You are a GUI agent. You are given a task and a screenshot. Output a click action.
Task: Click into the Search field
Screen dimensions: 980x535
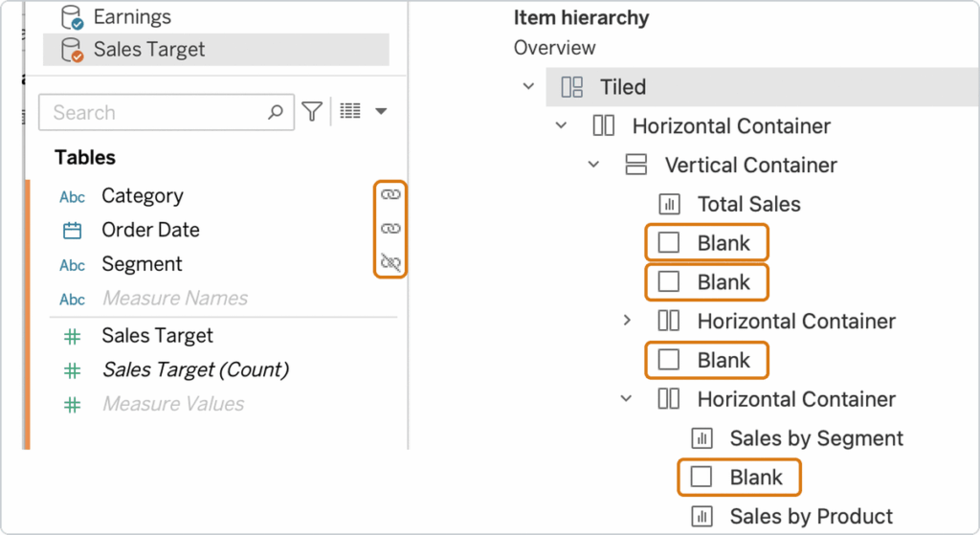tap(167, 113)
